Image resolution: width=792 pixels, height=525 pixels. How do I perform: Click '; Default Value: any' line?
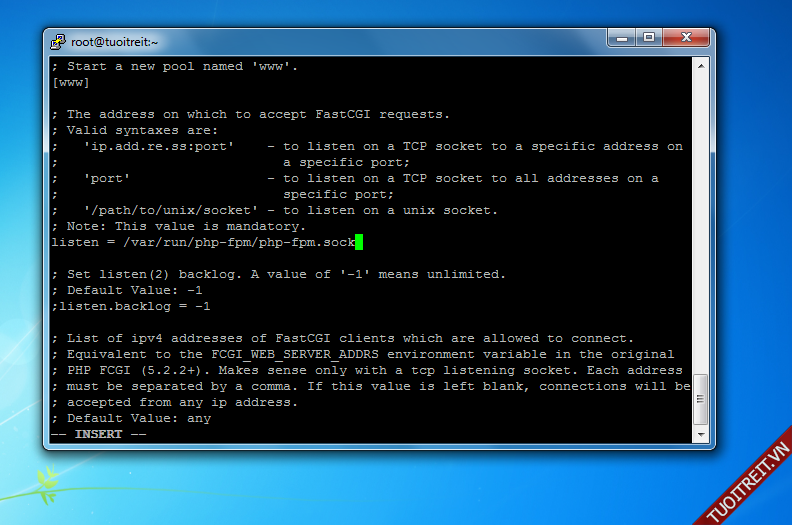(x=131, y=418)
